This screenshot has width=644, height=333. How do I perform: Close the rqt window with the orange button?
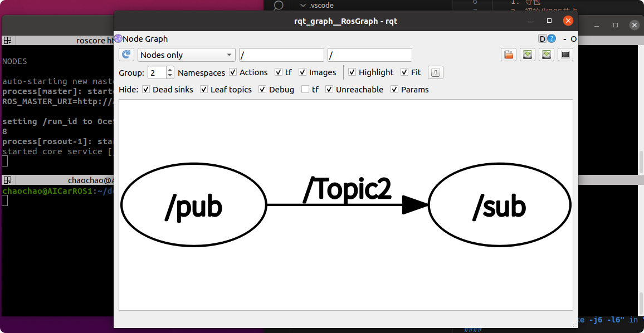[x=568, y=21]
